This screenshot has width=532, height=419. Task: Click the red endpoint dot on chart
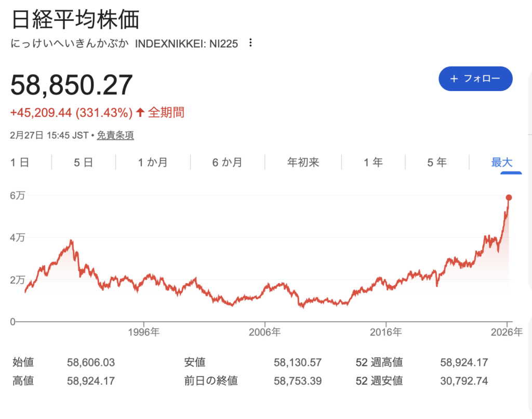(509, 198)
